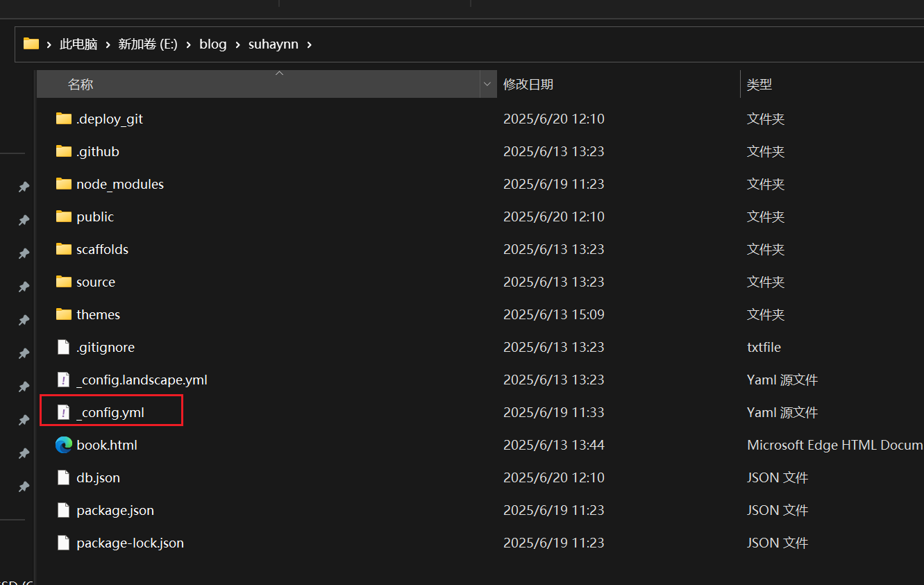Expand the chevron after 新加卷 (E:)
The width and height of the screenshot is (924, 585).
189,44
